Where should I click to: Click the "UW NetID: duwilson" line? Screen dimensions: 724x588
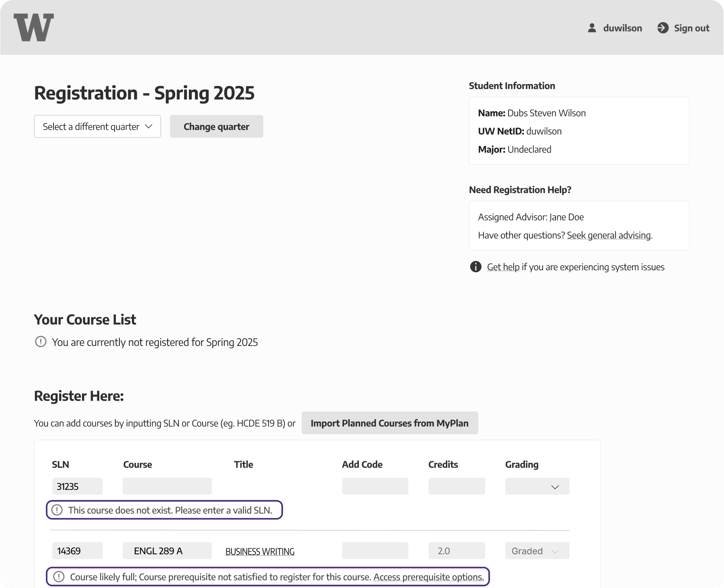(520, 131)
